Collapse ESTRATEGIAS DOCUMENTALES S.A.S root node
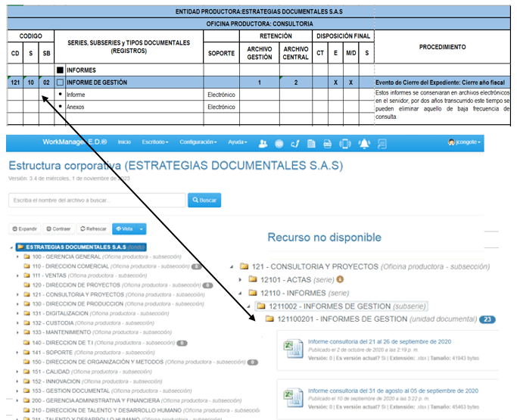517x420 pixels. (12, 247)
